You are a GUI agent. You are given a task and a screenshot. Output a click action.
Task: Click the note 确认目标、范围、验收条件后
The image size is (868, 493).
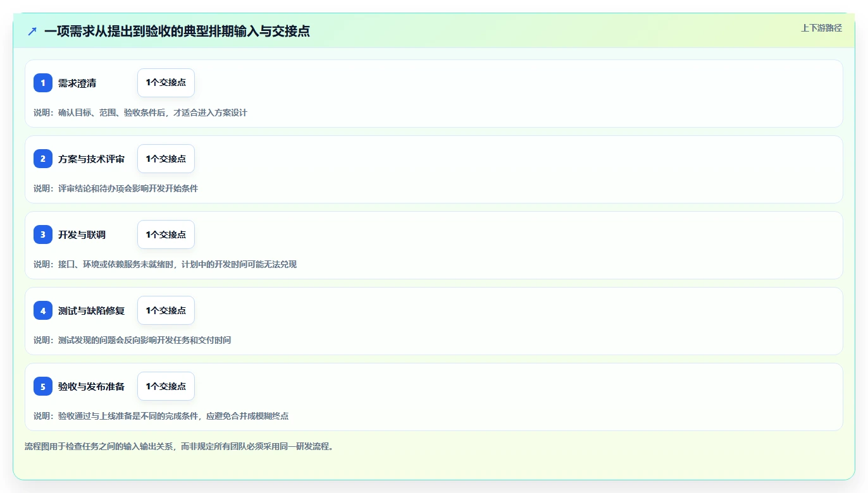tap(140, 113)
